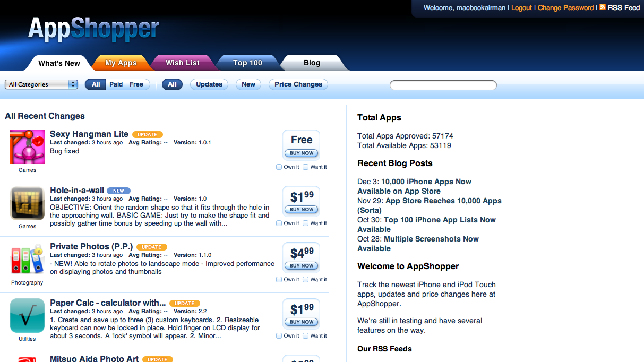Click the Photography category label
644x362 pixels.
(x=27, y=283)
